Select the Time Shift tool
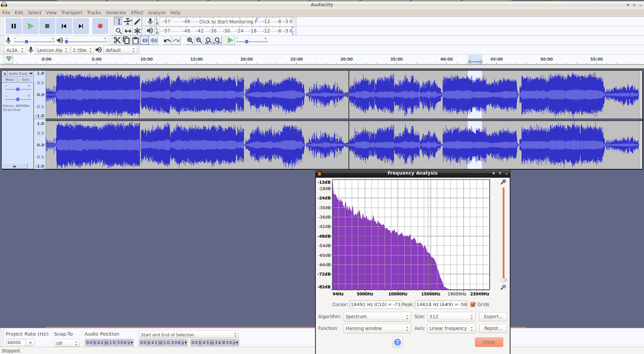The image size is (644, 354). [x=128, y=31]
